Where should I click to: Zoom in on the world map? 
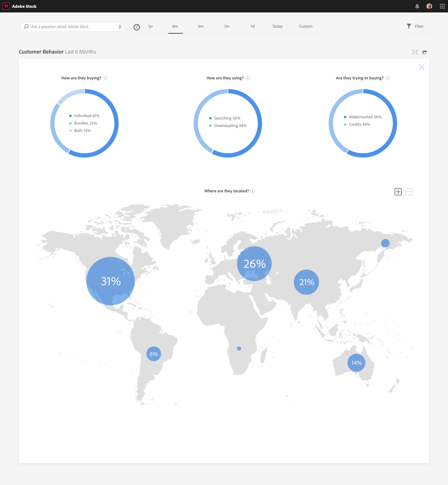click(x=398, y=192)
